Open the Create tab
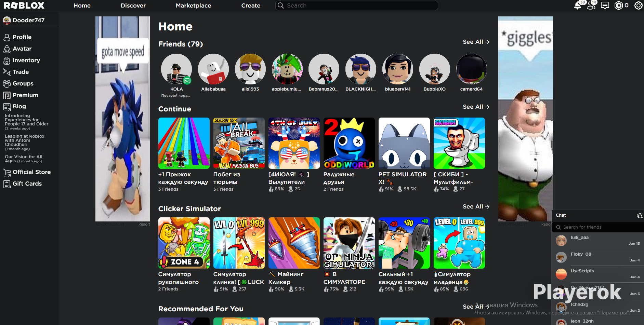 click(x=251, y=5)
